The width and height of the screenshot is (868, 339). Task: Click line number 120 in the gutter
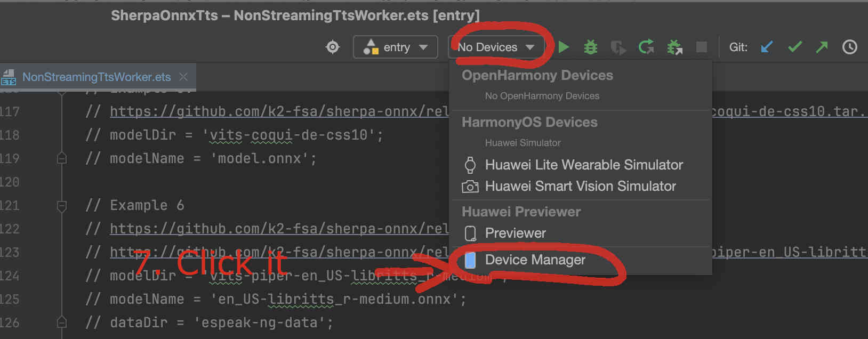tap(10, 182)
